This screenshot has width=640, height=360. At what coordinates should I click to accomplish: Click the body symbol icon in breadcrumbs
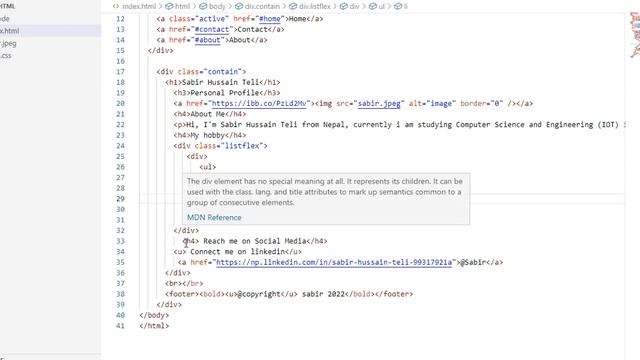pos(203,6)
